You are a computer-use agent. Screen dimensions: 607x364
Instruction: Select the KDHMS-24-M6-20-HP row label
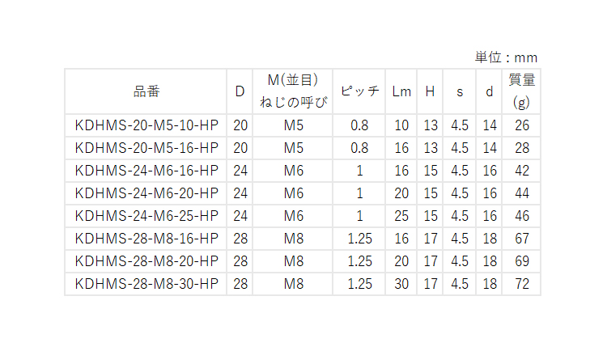pyautogui.click(x=146, y=193)
